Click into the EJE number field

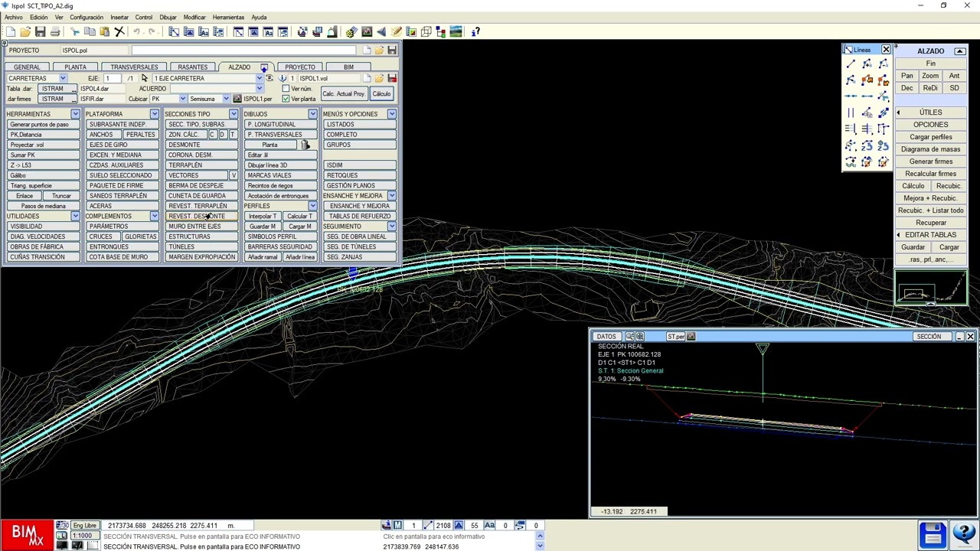pos(113,78)
